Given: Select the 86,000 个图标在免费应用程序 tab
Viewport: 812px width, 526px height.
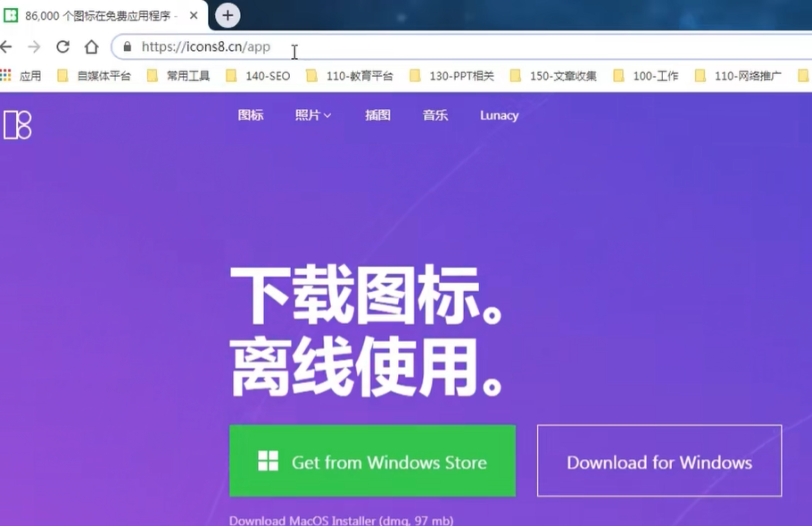Looking at the screenshot, I should 104,15.
